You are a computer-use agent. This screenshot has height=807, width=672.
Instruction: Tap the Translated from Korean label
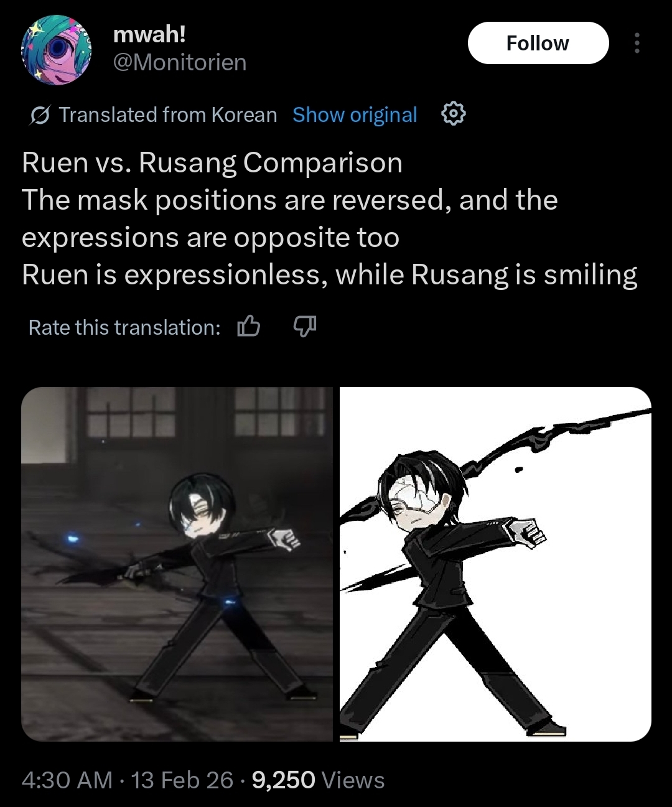click(168, 114)
